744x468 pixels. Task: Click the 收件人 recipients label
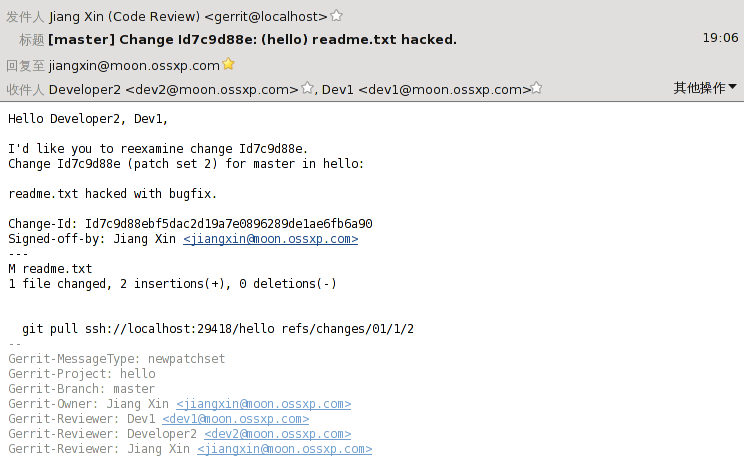(25, 89)
